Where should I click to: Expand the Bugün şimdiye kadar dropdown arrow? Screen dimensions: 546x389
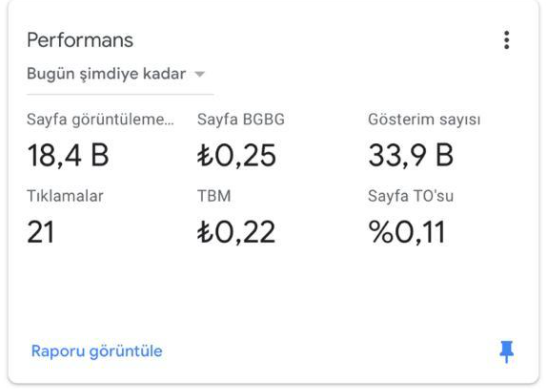(x=200, y=74)
